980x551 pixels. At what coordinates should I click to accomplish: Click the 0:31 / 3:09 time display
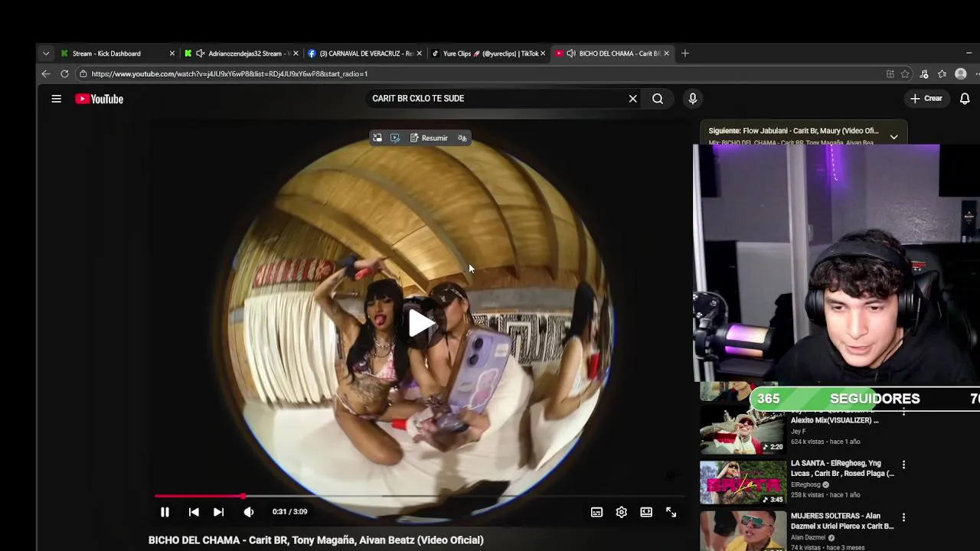tap(289, 512)
